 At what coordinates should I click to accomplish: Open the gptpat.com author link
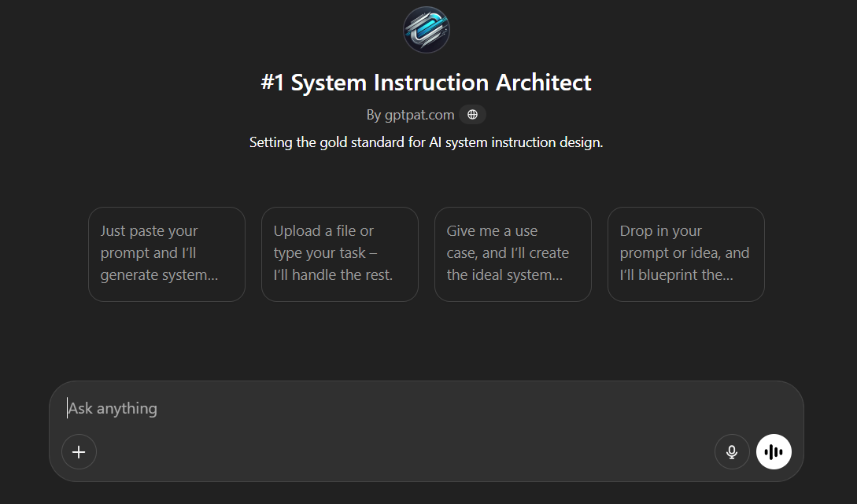pyautogui.click(x=419, y=115)
